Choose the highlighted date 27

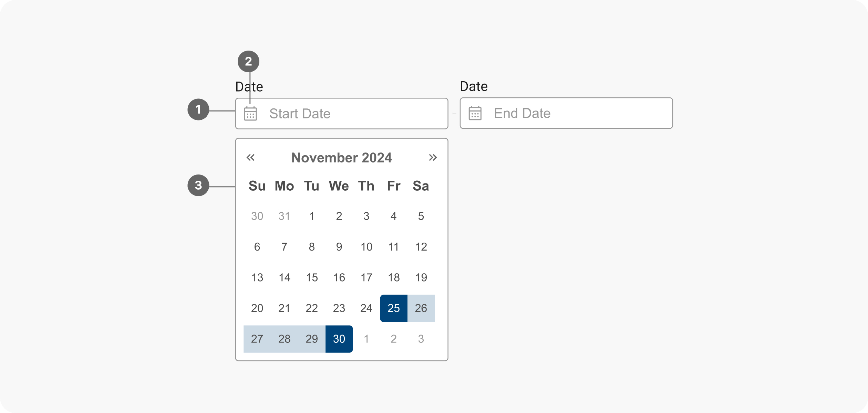(x=257, y=339)
